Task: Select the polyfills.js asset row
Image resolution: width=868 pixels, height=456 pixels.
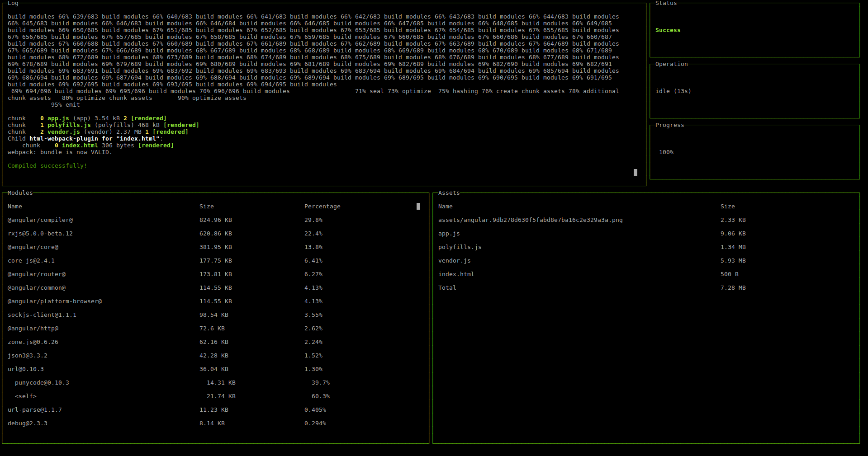Action: [x=646, y=247]
